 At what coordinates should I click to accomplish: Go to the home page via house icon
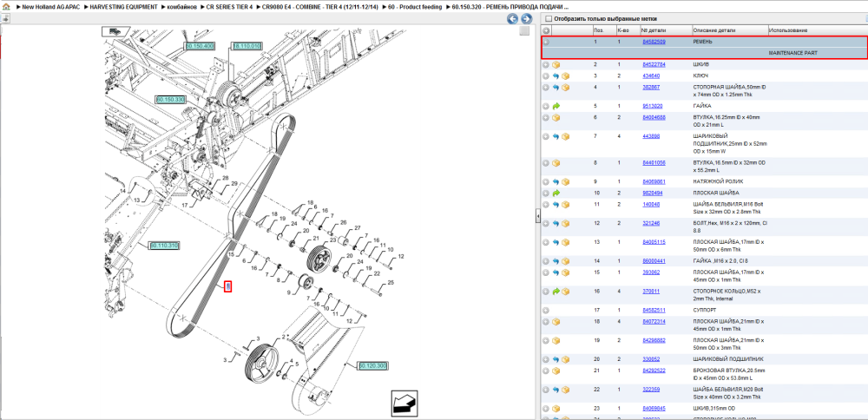[6, 7]
